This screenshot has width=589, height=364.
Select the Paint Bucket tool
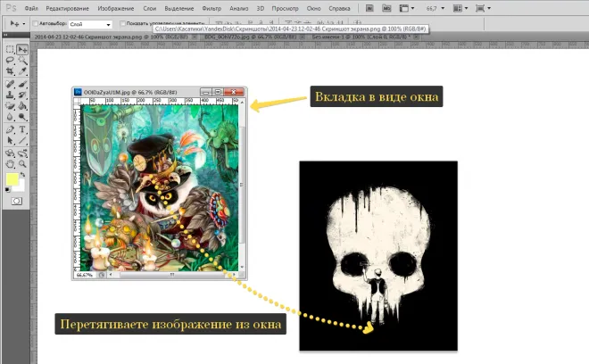click(22, 106)
